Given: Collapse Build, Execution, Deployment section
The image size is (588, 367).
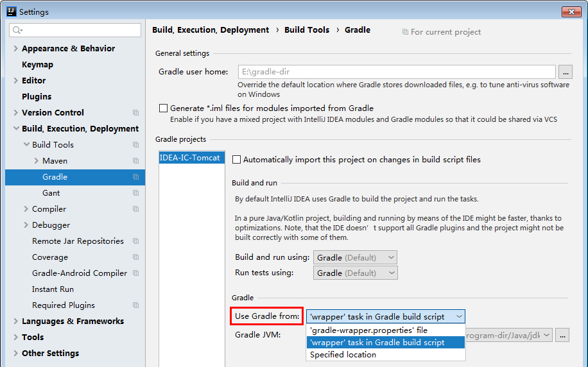Looking at the screenshot, I should (x=16, y=128).
